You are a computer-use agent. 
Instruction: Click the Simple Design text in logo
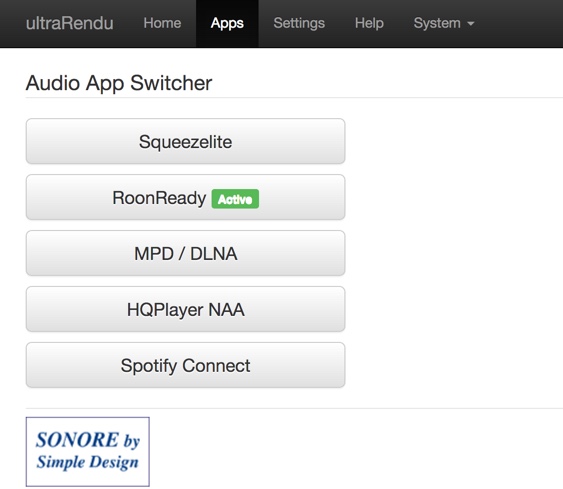pos(88,462)
